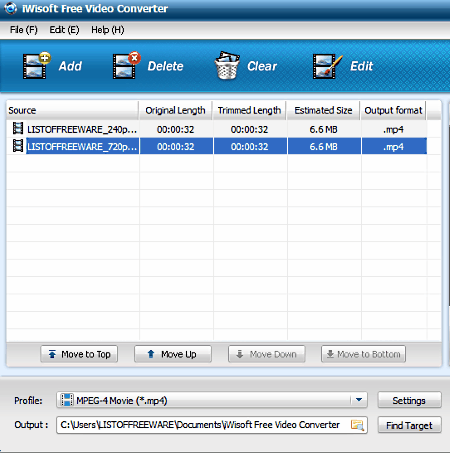Click the iWisoft app logo in title bar
Viewport: 450px width, 453px height.
[x=10, y=8]
